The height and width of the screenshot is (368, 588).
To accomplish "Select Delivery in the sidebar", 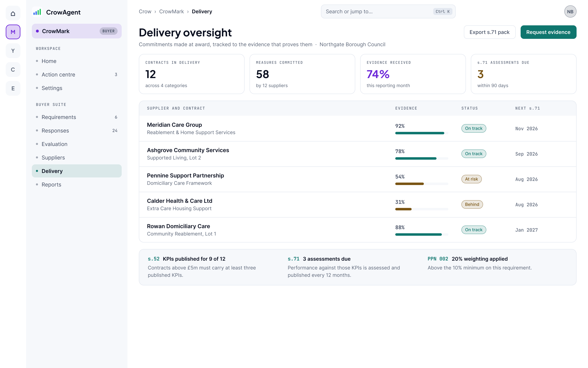I will click(77, 171).
